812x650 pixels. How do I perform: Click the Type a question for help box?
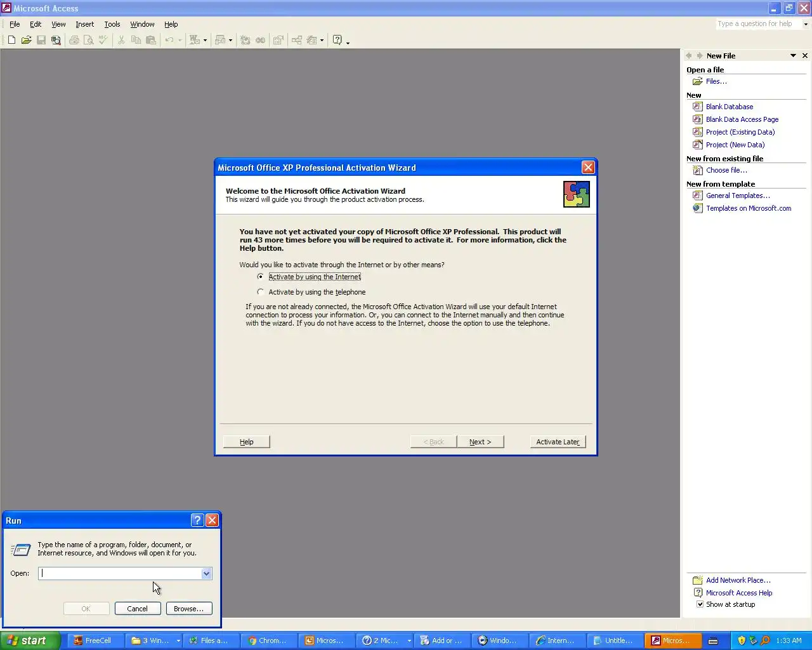(x=758, y=24)
